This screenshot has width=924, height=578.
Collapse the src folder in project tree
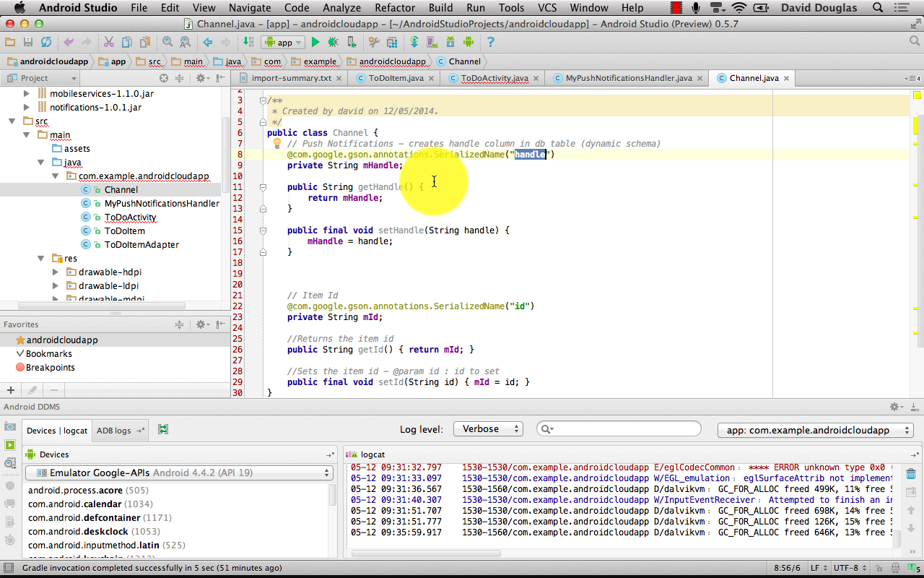(12, 121)
